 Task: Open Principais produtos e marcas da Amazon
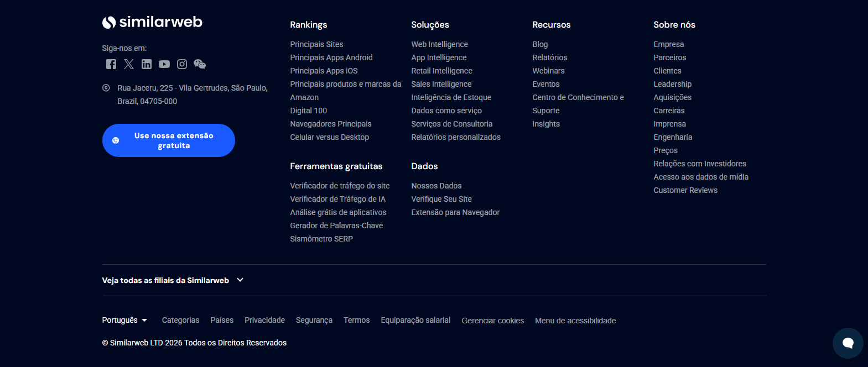coord(346,91)
